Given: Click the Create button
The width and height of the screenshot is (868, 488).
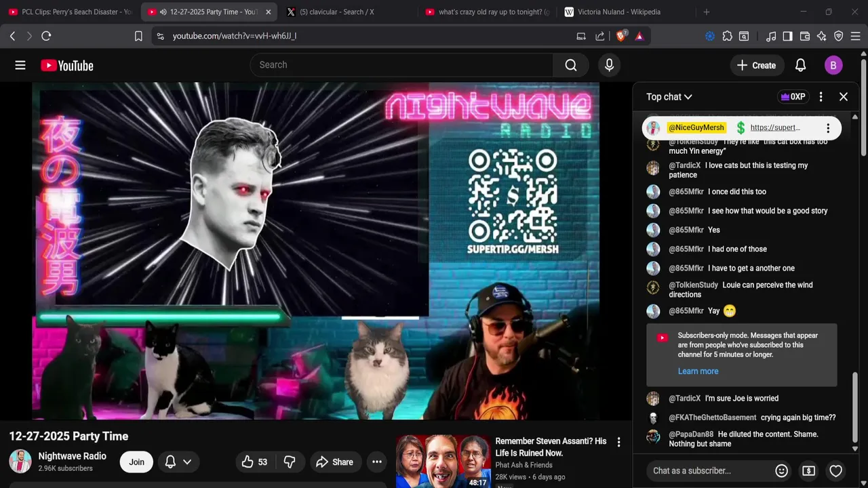Looking at the screenshot, I should (757, 65).
